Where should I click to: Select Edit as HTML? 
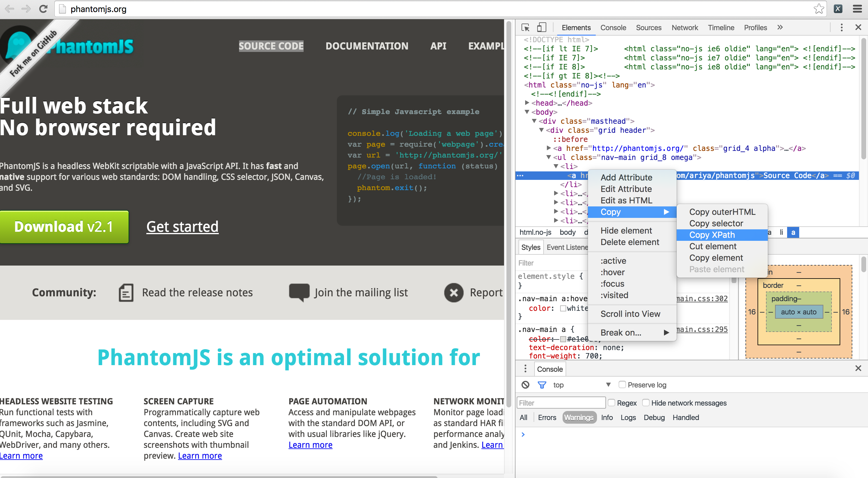tap(632, 200)
